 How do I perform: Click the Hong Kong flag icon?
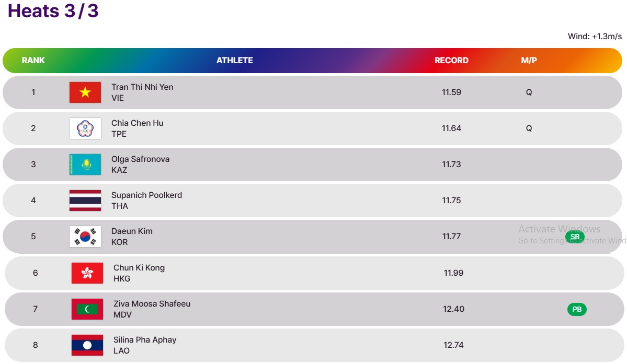tap(87, 273)
